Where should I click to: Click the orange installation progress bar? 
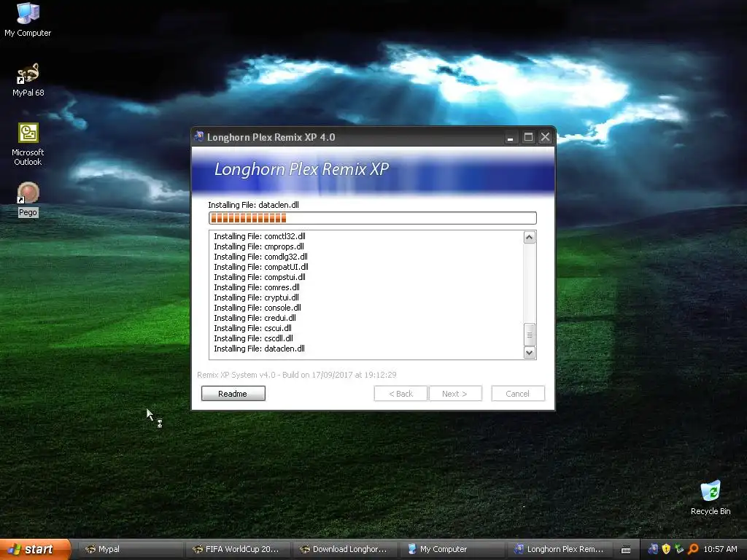(x=373, y=218)
